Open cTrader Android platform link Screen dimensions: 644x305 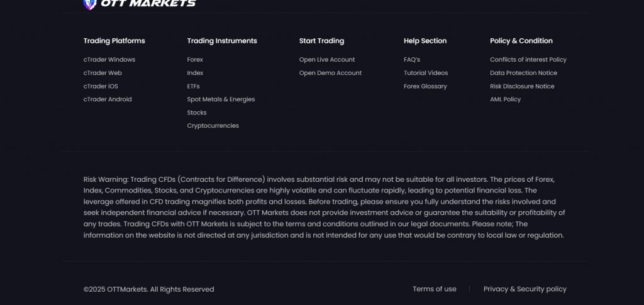[x=108, y=99]
